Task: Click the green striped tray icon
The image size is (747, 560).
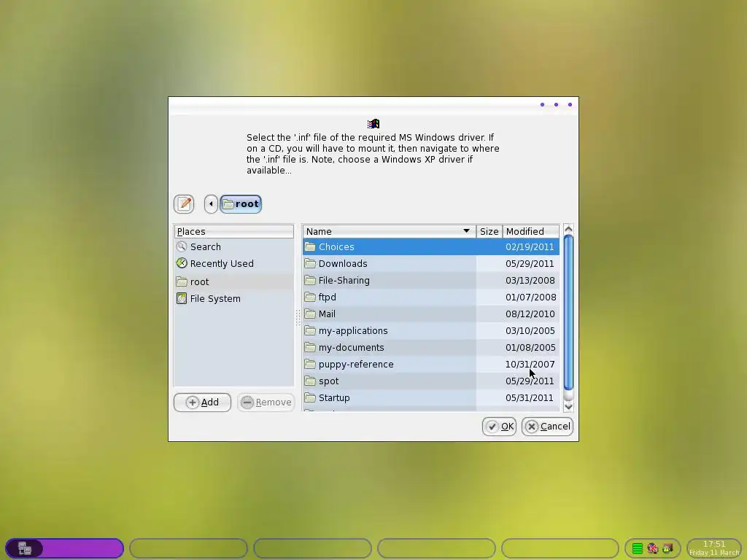Action: pyautogui.click(x=638, y=548)
